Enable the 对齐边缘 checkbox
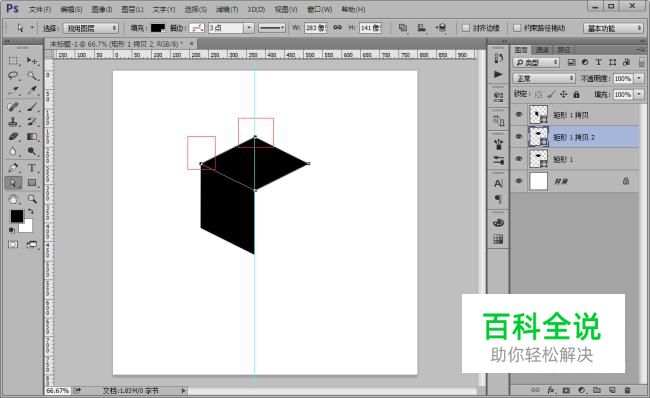Screen dimensions: 650x398 coord(466,28)
